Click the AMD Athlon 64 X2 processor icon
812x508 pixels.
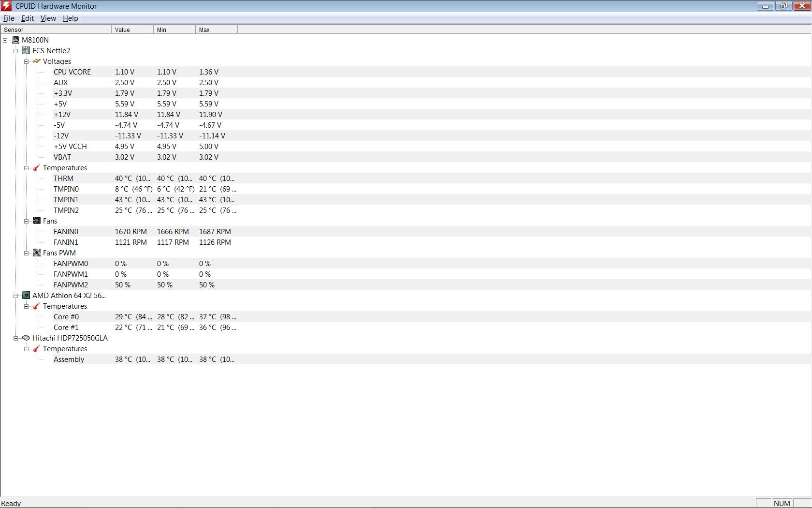[x=26, y=296]
